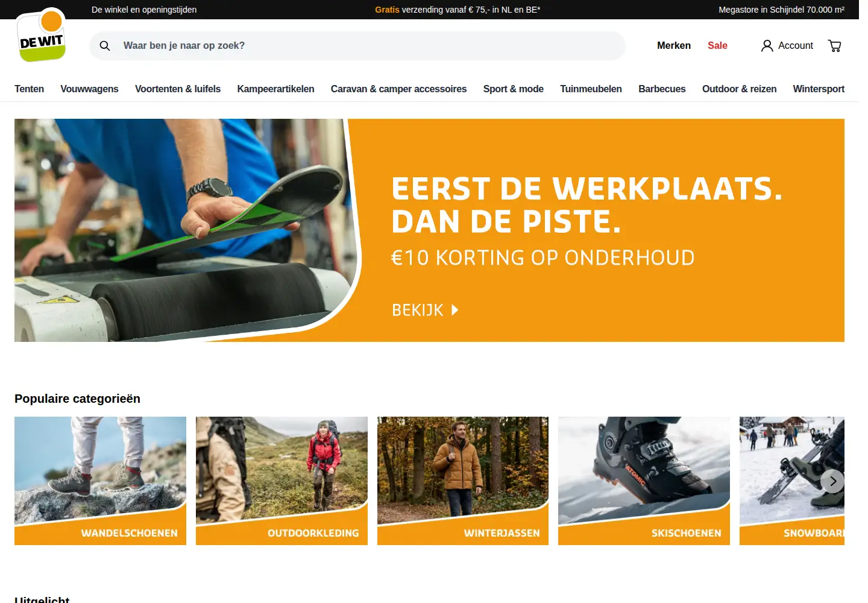
Task: Open Barbecues menu
Action: tap(662, 89)
